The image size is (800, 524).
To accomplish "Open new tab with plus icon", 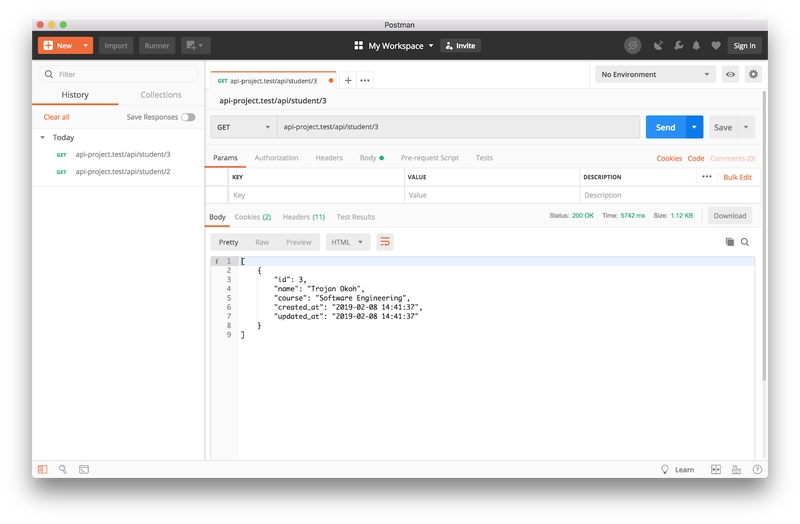I will pyautogui.click(x=348, y=80).
